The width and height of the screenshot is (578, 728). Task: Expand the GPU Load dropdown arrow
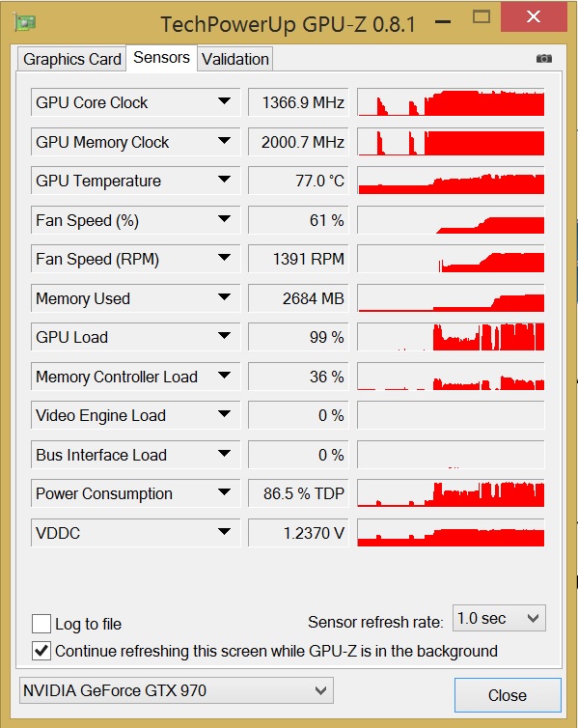click(224, 336)
